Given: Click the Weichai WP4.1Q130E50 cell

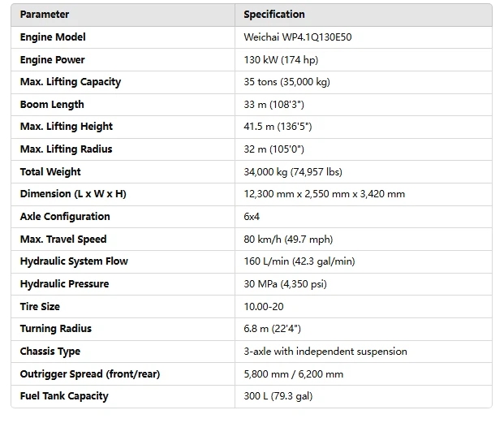Looking at the screenshot, I should [x=296, y=37].
